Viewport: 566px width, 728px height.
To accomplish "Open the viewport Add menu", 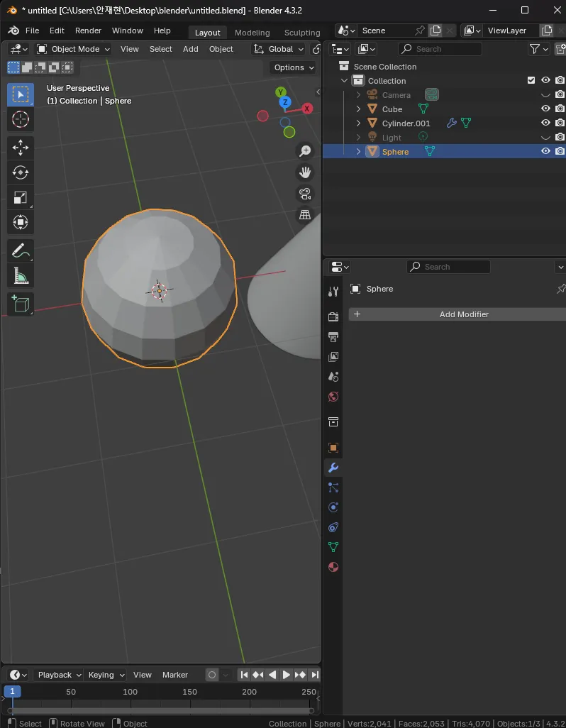I will (x=190, y=49).
